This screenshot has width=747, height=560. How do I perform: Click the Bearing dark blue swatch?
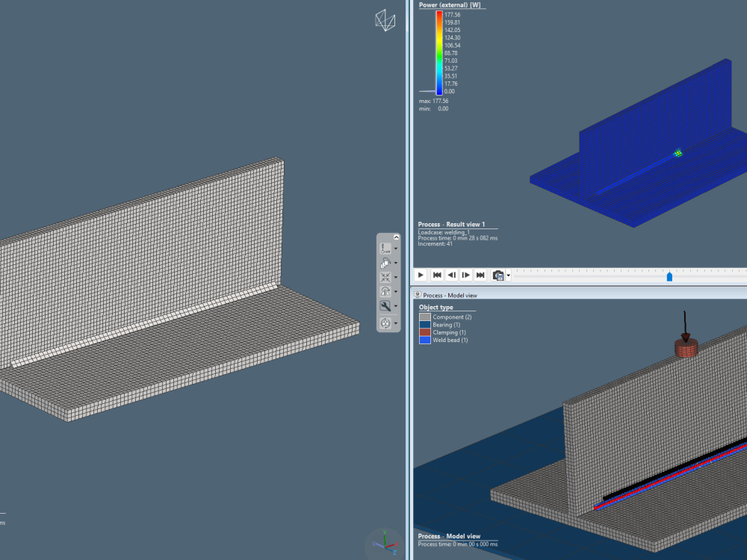pos(425,324)
